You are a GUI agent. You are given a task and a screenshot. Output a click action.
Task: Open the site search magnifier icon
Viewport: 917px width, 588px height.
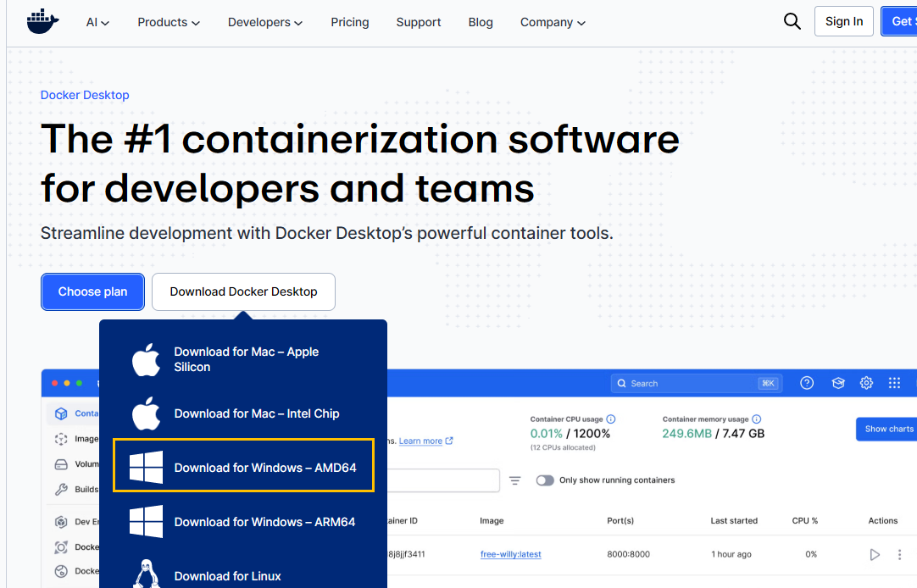(792, 22)
